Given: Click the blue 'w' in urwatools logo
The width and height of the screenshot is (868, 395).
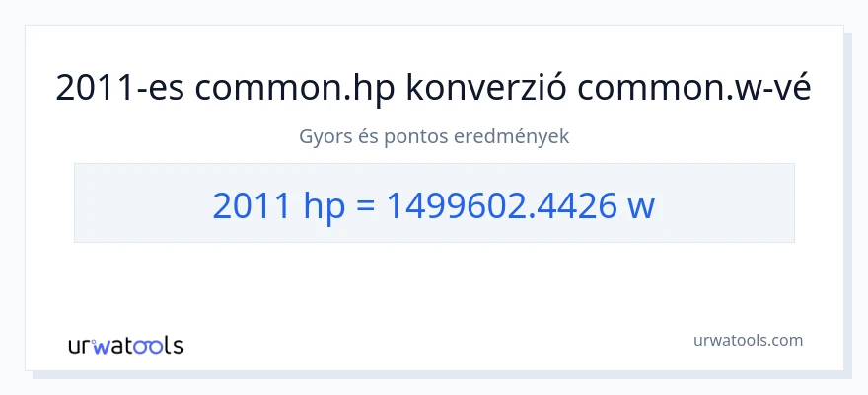Looking at the screenshot, I should (x=102, y=347).
